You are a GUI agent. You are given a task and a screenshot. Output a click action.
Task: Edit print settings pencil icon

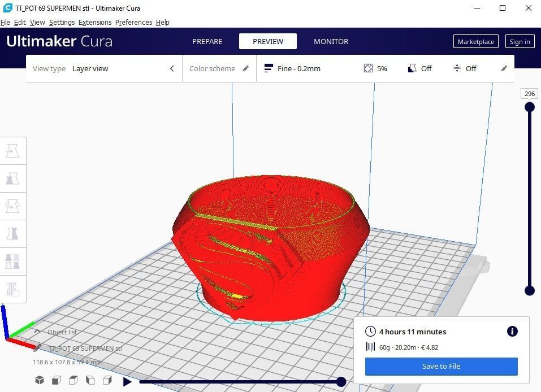point(504,68)
